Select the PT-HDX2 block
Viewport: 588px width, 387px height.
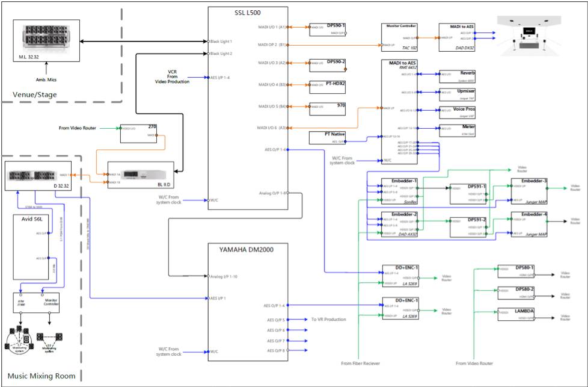click(x=328, y=87)
